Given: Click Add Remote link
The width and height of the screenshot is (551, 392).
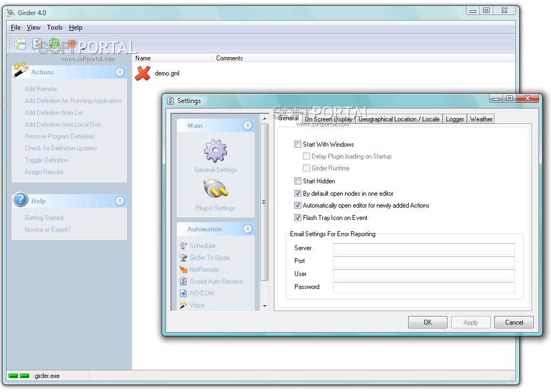Looking at the screenshot, I should tap(41, 89).
